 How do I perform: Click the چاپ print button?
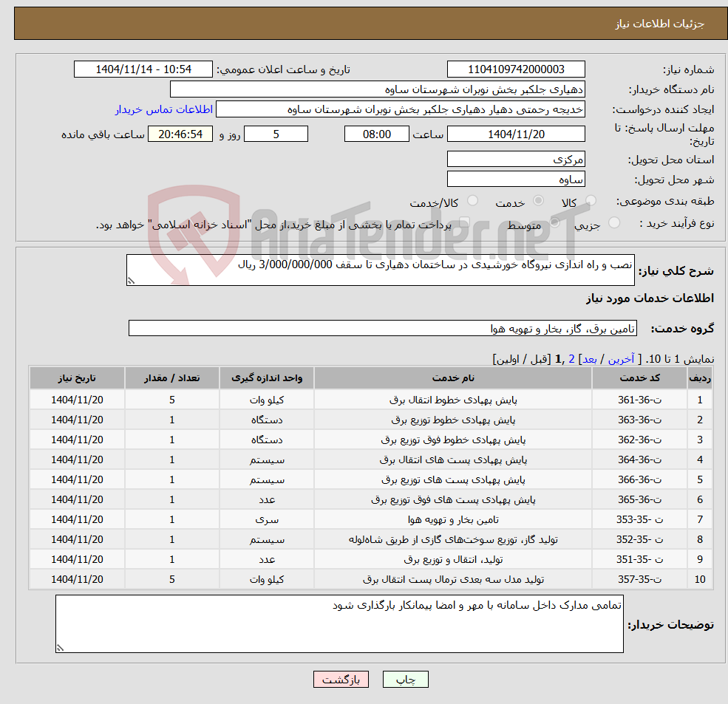405,680
